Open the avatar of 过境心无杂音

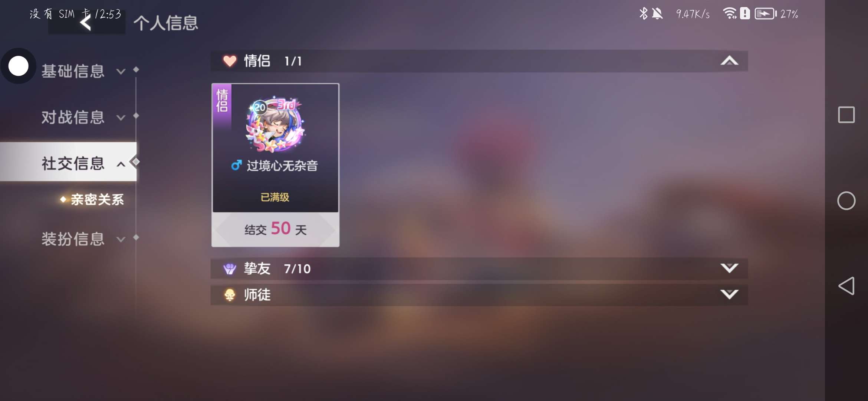[275, 125]
